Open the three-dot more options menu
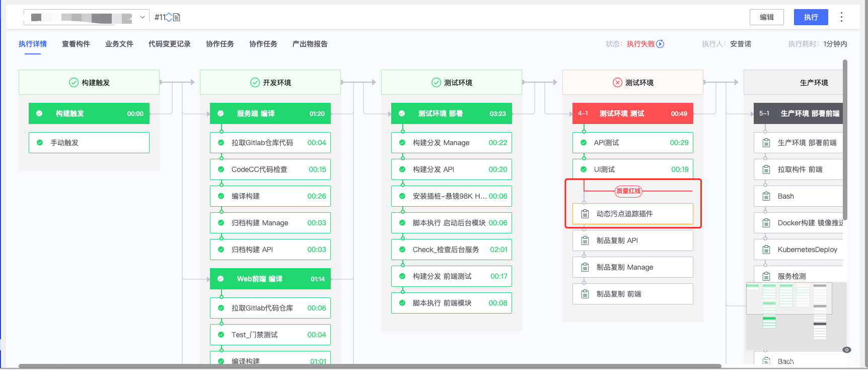Image resolution: width=868 pixels, height=370 pixels. (841, 17)
